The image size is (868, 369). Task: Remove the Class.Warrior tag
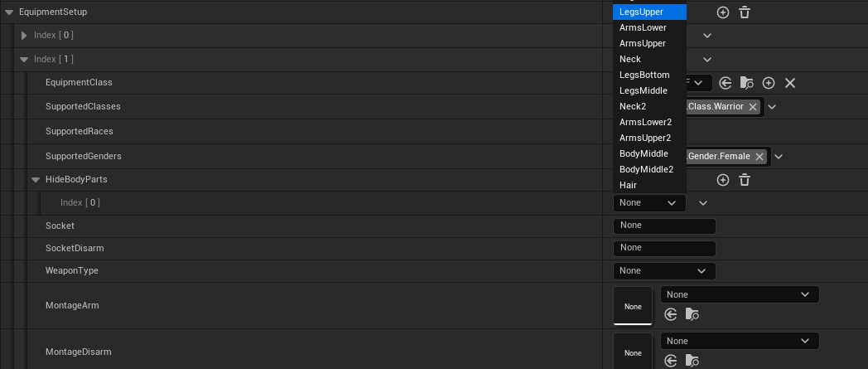pyautogui.click(x=753, y=107)
